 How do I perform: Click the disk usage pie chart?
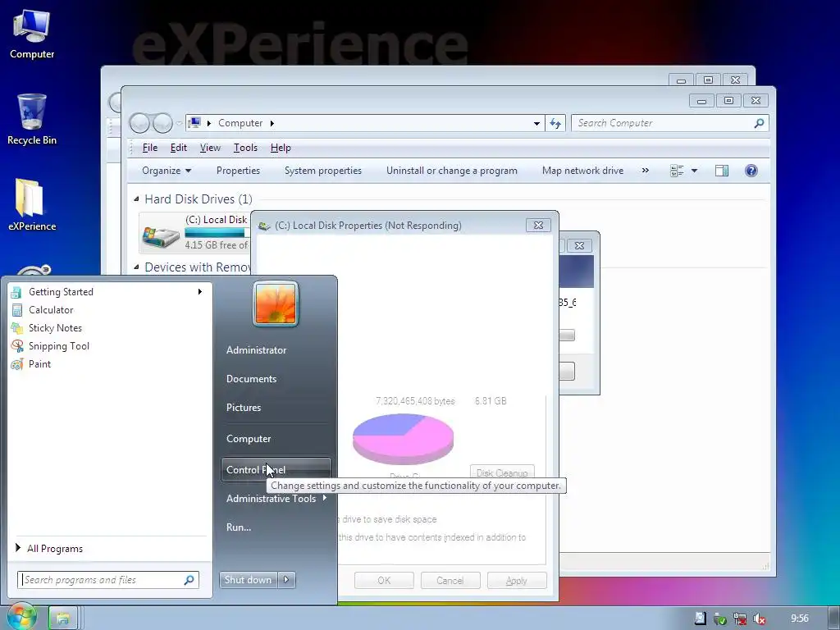[403, 439]
